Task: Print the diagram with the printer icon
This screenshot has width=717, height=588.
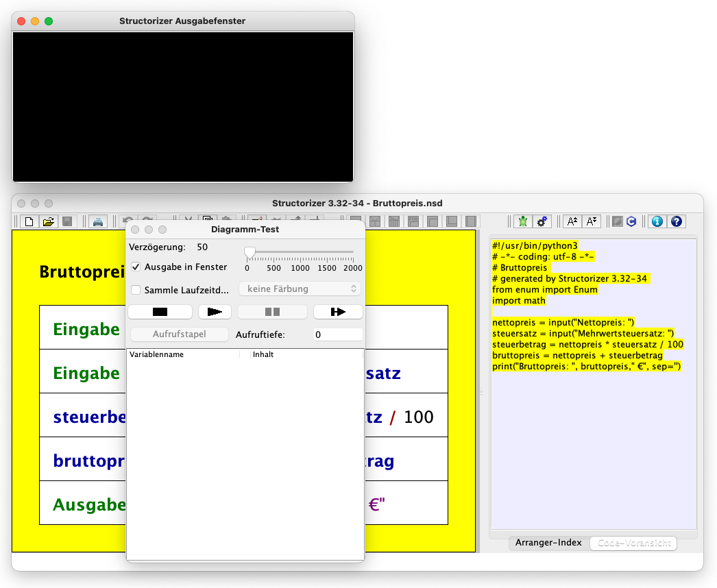Action: click(x=98, y=222)
